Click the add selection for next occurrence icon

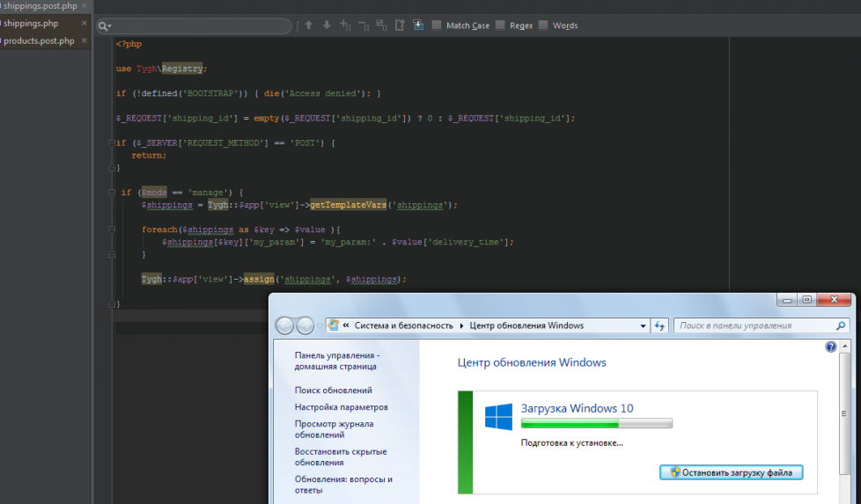[x=345, y=26]
